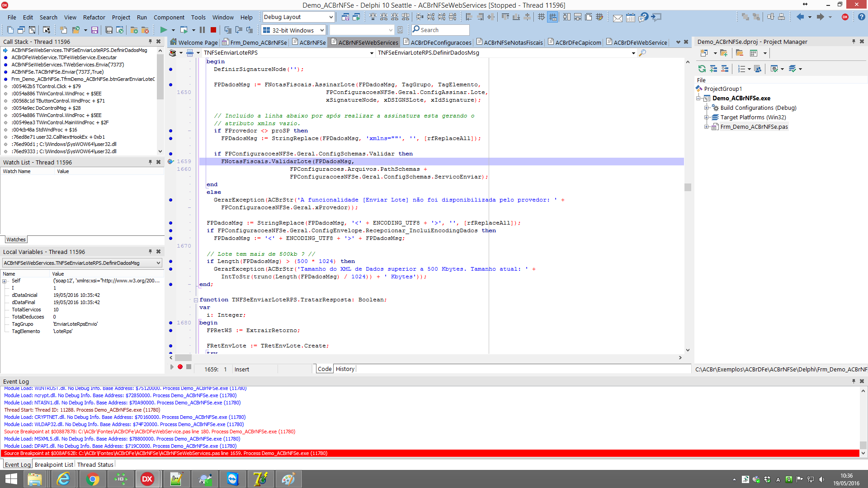Open the Refactor menu
Screen dimensions: 868x488
point(94,17)
